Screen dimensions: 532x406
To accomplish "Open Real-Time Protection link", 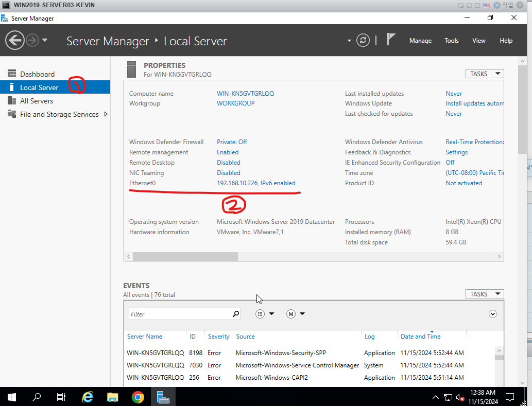I will 474,142.
